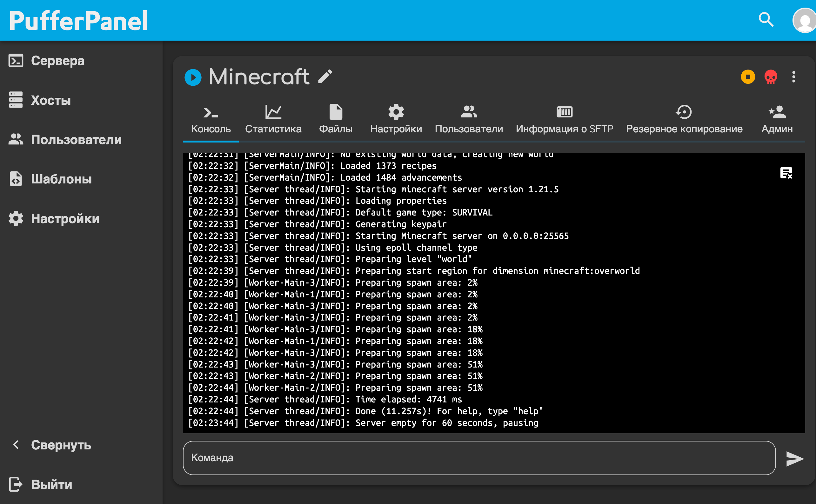The width and height of the screenshot is (816, 504).
Task: Open the three-dot more options menu
Action: pyautogui.click(x=794, y=77)
